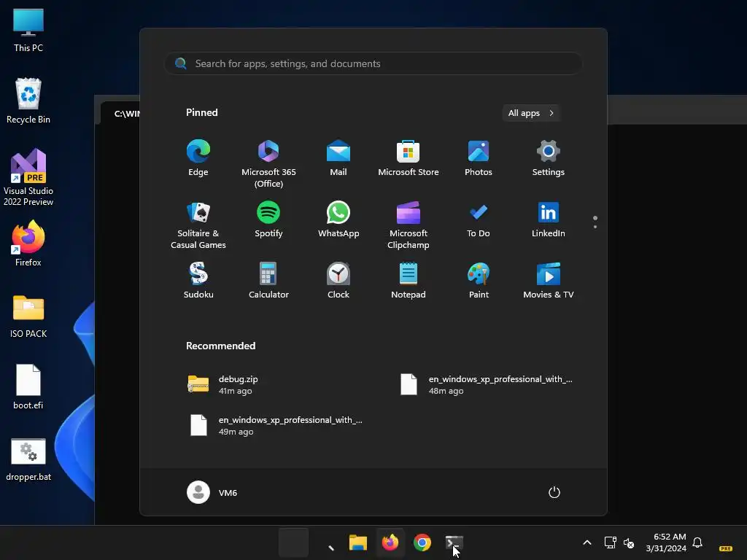Select the boot.efi file on desktop
The width and height of the screenshot is (747, 560).
point(28,386)
